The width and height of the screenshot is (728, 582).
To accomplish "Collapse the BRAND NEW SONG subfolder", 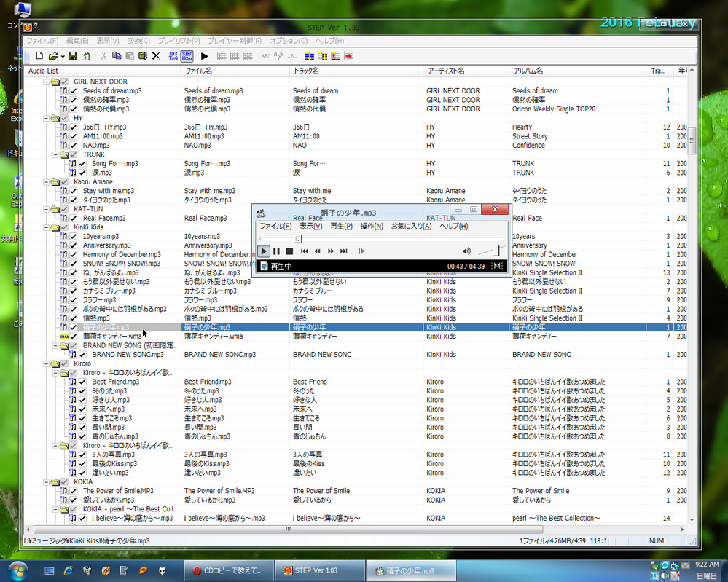I will click(55, 346).
